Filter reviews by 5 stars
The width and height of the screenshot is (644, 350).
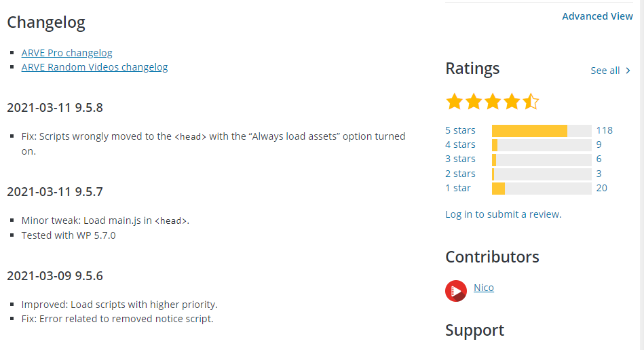coord(460,130)
